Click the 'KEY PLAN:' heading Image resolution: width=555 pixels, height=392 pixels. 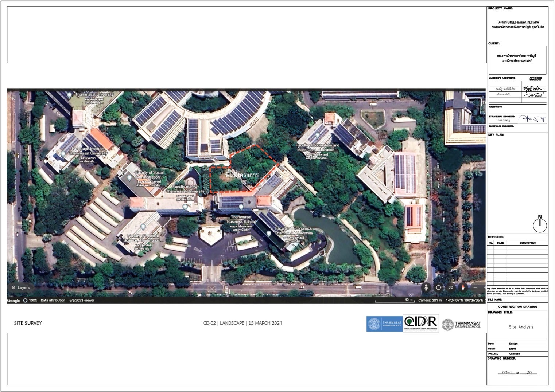pyautogui.click(x=496, y=135)
